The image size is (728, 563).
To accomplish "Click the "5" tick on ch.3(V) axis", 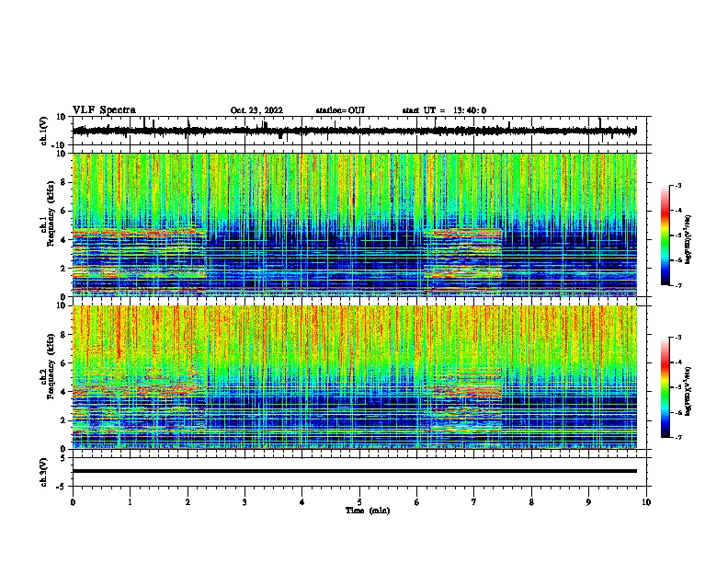I will click(63, 457).
